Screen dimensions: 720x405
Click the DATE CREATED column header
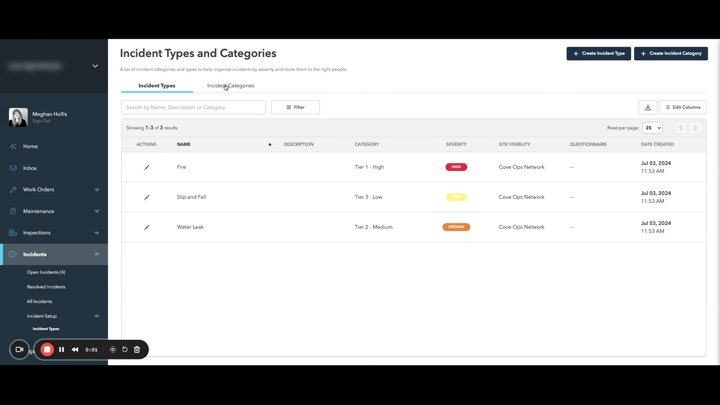coord(657,144)
